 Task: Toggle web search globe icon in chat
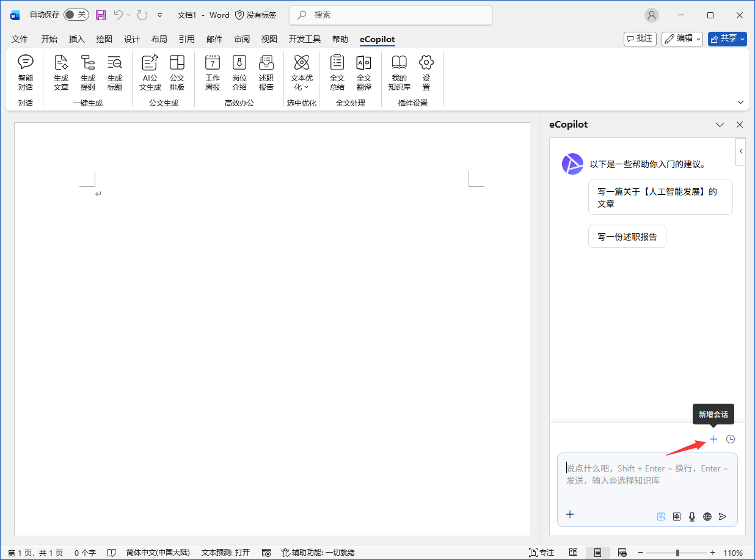(707, 517)
